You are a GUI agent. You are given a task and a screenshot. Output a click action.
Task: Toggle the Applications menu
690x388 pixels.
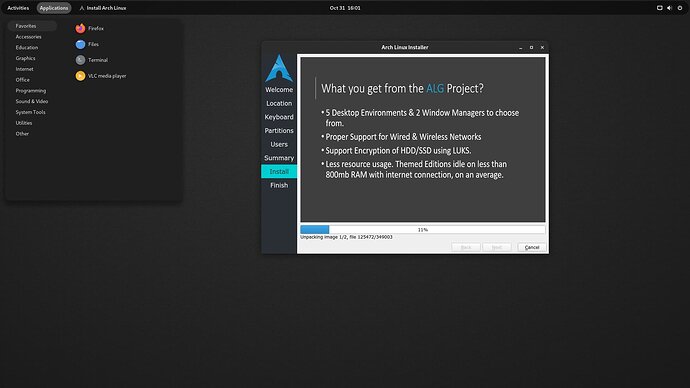coord(54,8)
